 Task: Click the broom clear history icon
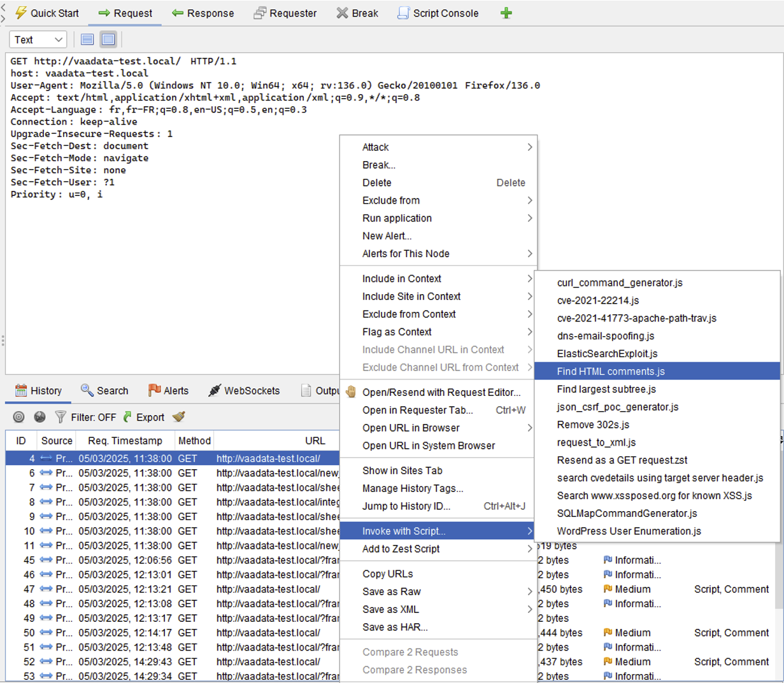179,417
